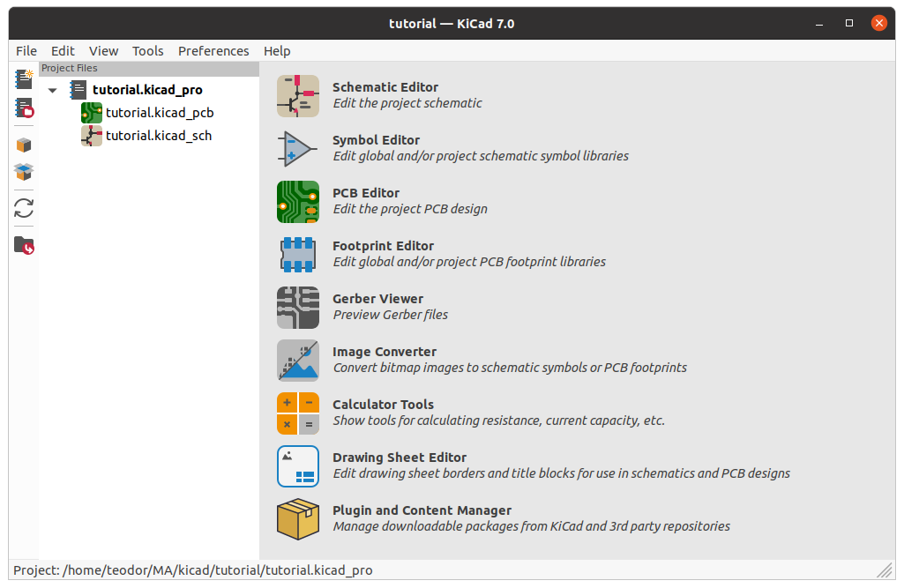Launch the Drawing Sheet Editor
Image resolution: width=904 pixels, height=588 pixels.
298,465
